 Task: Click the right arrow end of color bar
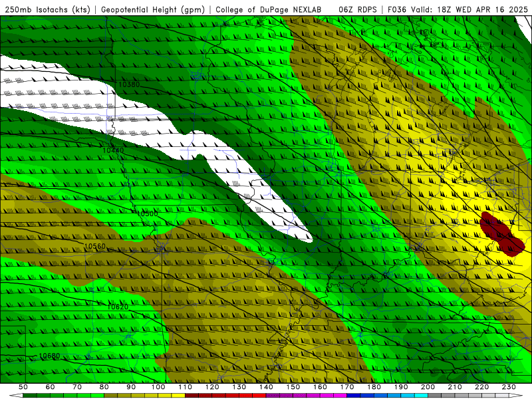[516, 396]
